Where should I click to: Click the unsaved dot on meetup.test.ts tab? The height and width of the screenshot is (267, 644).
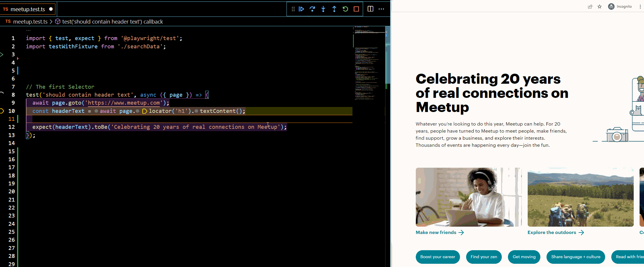click(51, 9)
